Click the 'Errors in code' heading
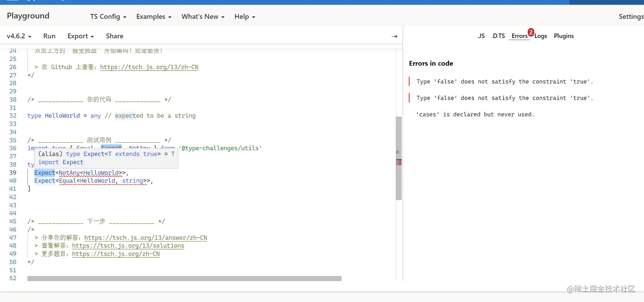 tap(431, 63)
